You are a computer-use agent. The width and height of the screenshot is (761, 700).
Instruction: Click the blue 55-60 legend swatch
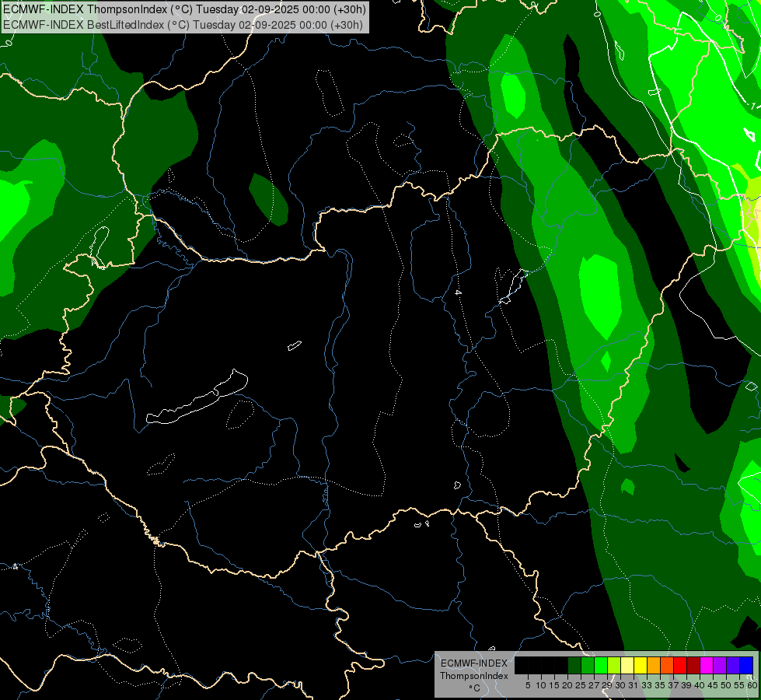[746, 666]
